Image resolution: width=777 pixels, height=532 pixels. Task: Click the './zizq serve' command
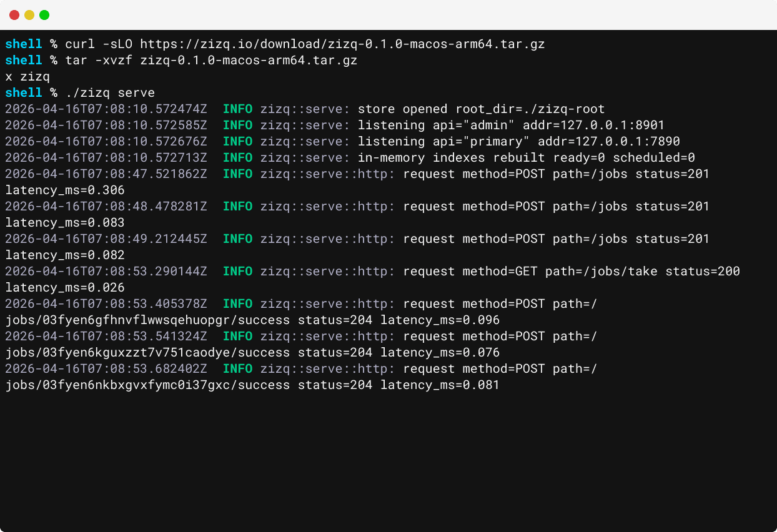coord(110,93)
